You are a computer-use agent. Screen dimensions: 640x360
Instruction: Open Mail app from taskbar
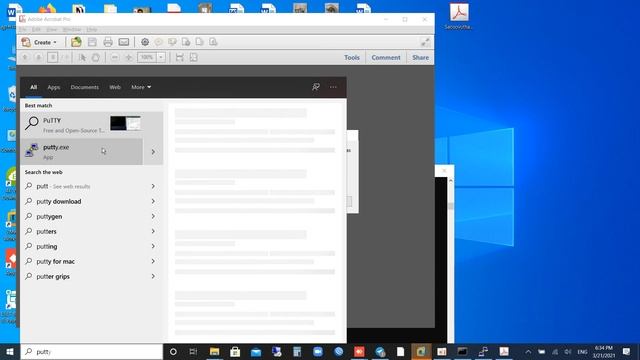(256, 351)
